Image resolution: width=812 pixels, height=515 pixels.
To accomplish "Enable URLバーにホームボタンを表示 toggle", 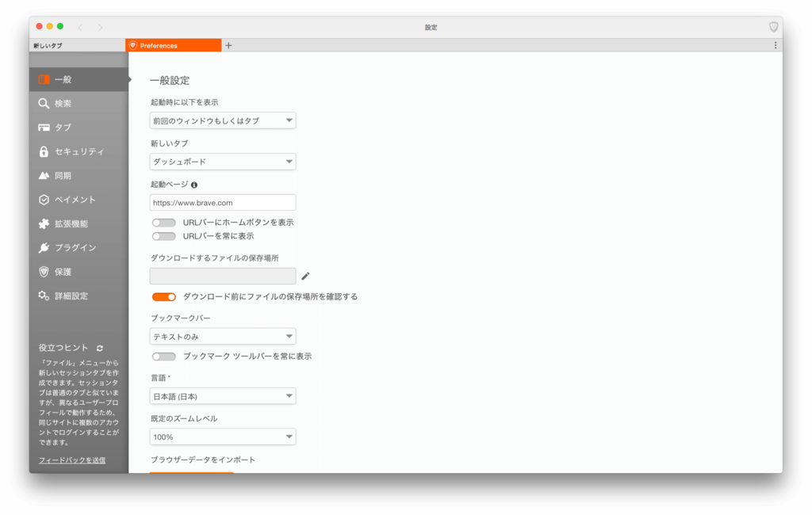I will 164,223.
